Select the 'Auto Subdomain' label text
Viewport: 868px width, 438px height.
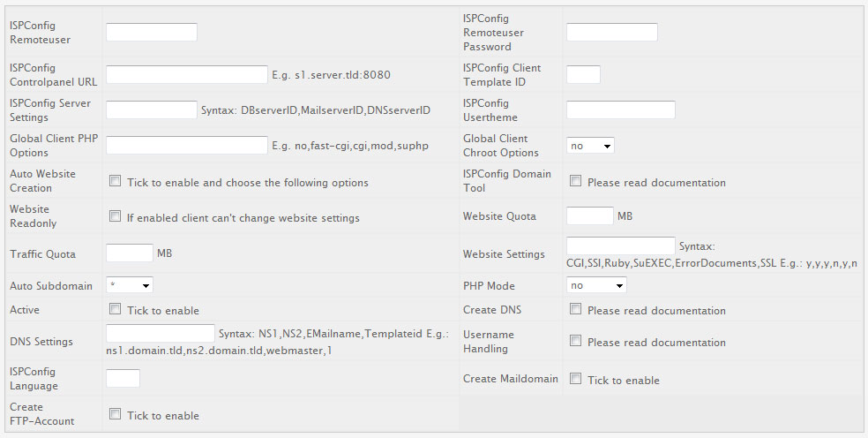pyautogui.click(x=51, y=286)
